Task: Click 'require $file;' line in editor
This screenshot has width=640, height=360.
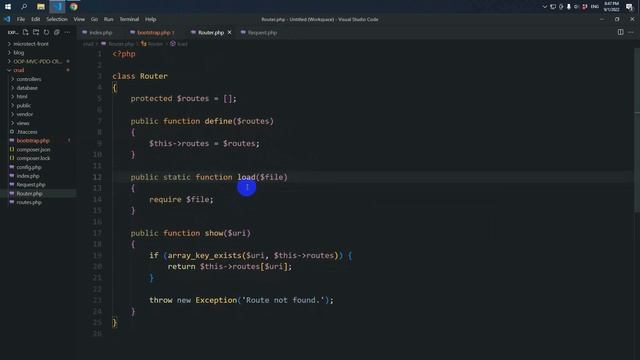Action: 181,199
